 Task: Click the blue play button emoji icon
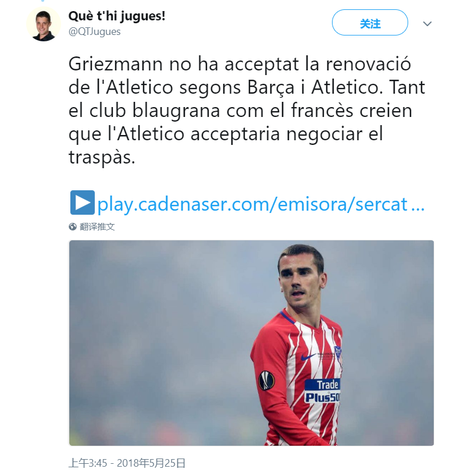(x=83, y=203)
